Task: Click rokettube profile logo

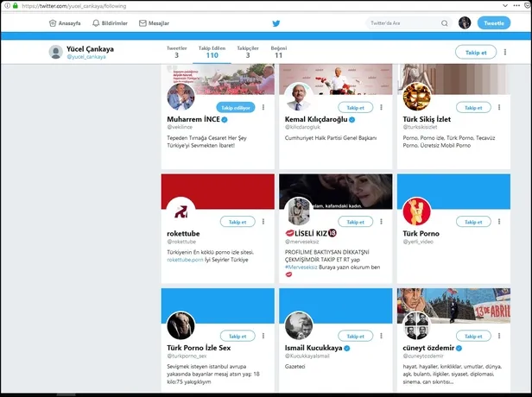Action: [180, 211]
